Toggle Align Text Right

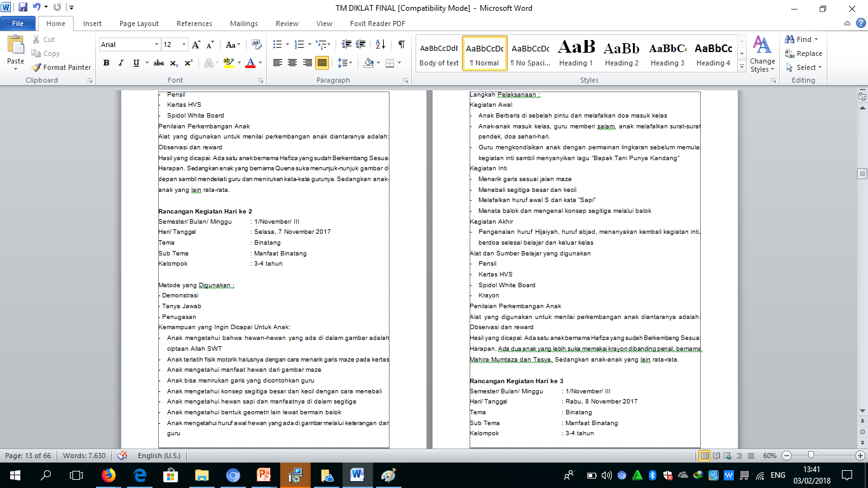(x=307, y=63)
